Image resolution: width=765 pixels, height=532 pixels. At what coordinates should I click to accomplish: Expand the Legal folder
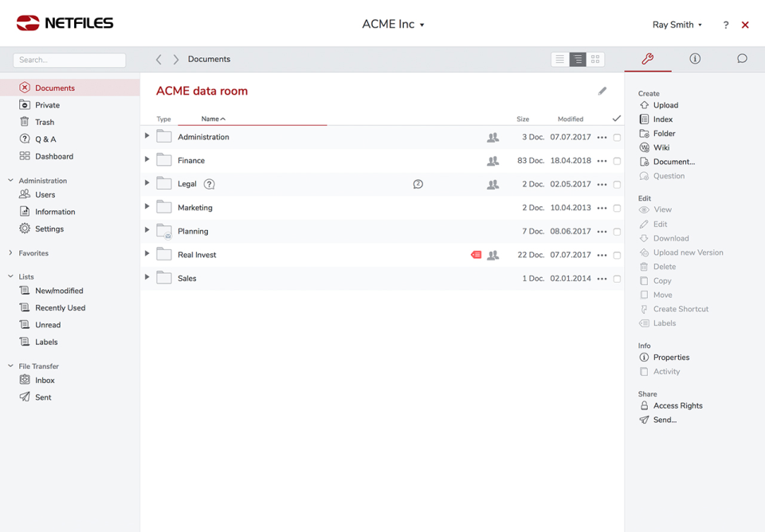pyautogui.click(x=147, y=184)
